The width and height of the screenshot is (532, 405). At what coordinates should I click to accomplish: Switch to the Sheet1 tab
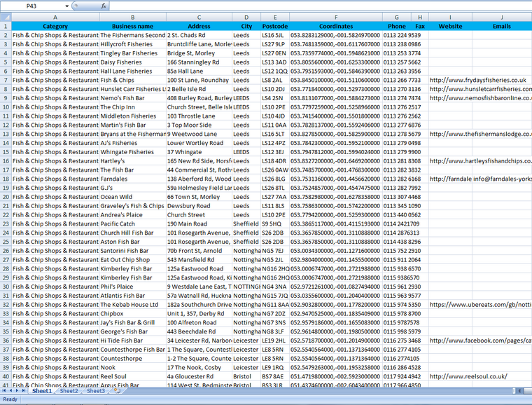tap(42, 391)
